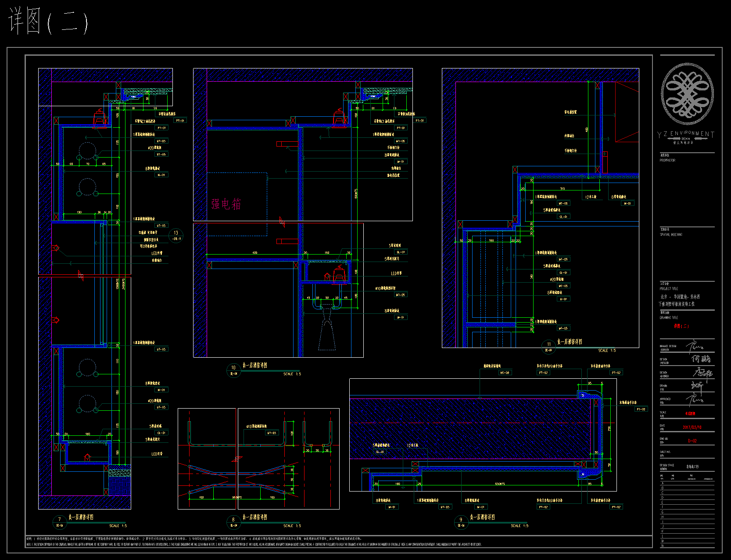Image resolution: width=731 pixels, height=560 pixels.
Task: Click the circled 13 reference marker
Action: click(176, 235)
